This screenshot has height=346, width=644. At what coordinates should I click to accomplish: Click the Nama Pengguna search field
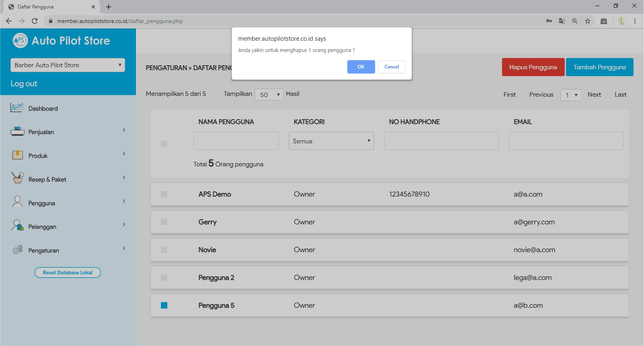coord(236,141)
